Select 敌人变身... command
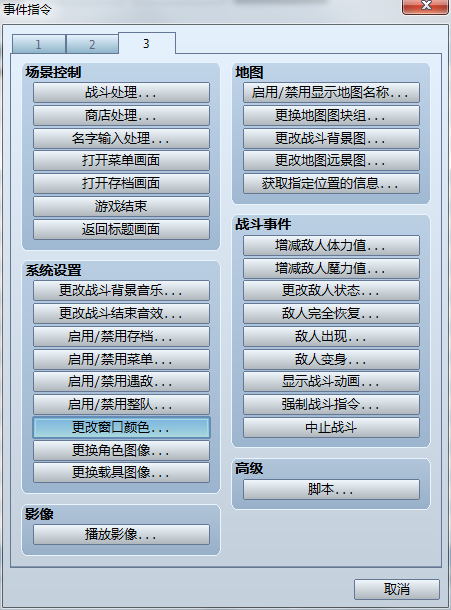This screenshot has height=610, width=451. coord(332,359)
